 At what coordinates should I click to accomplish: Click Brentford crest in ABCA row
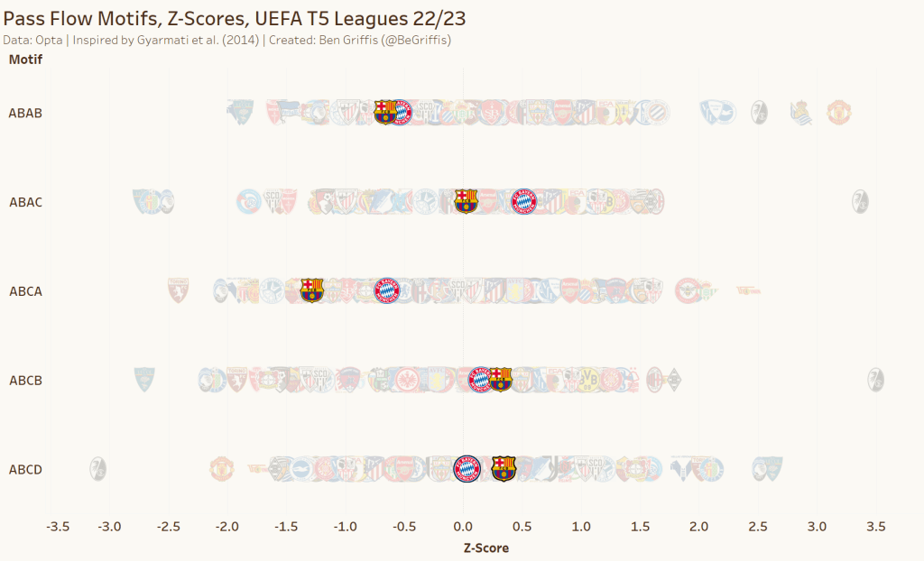click(688, 290)
